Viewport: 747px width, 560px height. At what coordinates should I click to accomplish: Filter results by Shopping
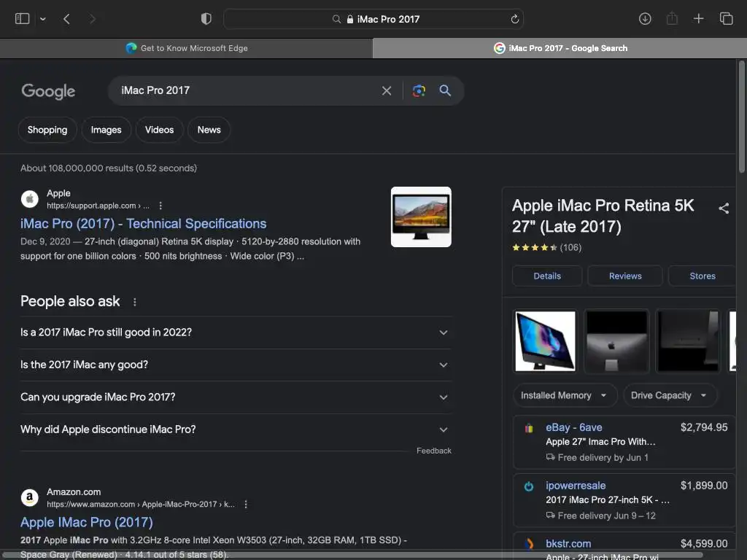tap(47, 130)
